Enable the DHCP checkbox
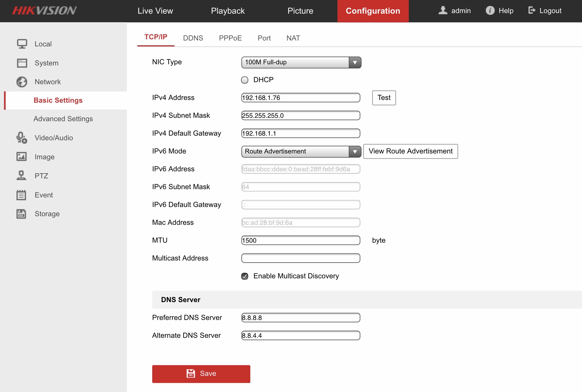Screen dimensions: 582x392 pyautogui.click(x=245, y=80)
